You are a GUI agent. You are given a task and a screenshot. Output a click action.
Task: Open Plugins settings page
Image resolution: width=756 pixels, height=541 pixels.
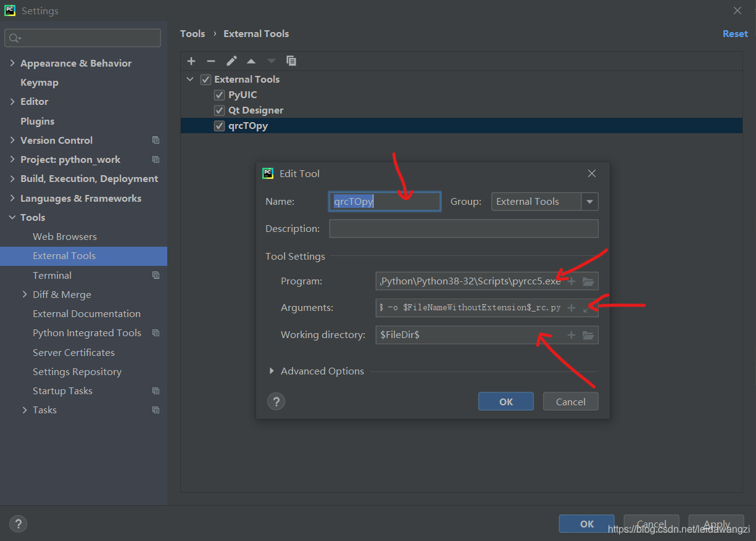[38, 121]
